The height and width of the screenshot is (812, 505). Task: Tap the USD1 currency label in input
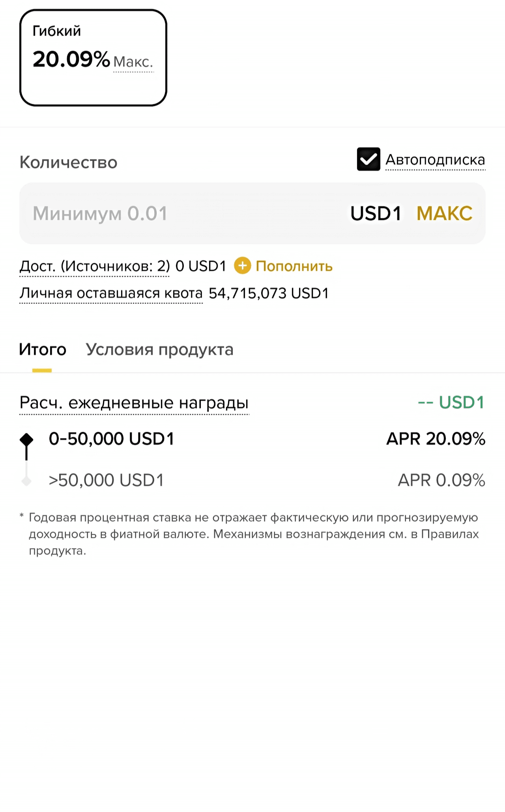(x=376, y=213)
